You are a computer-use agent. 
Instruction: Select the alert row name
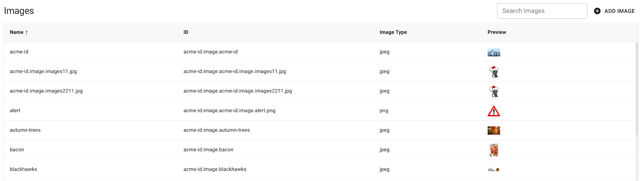pyautogui.click(x=15, y=110)
